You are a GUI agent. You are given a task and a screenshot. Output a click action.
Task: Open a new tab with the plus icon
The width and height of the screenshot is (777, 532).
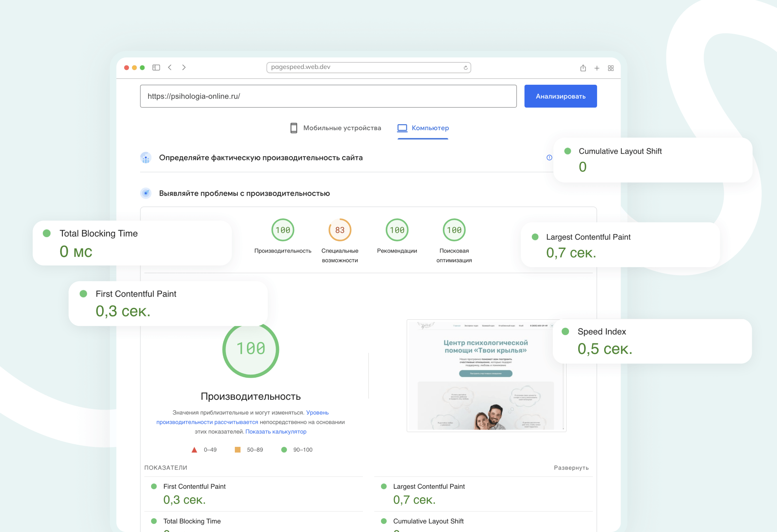597,68
